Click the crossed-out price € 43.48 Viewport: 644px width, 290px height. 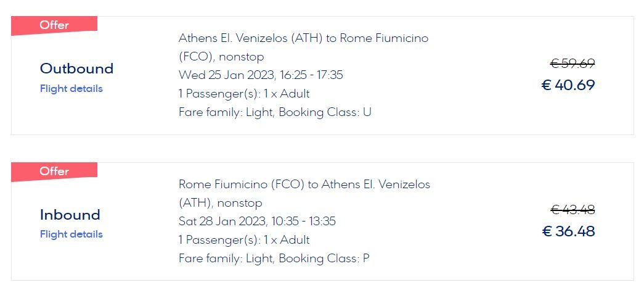(x=573, y=210)
